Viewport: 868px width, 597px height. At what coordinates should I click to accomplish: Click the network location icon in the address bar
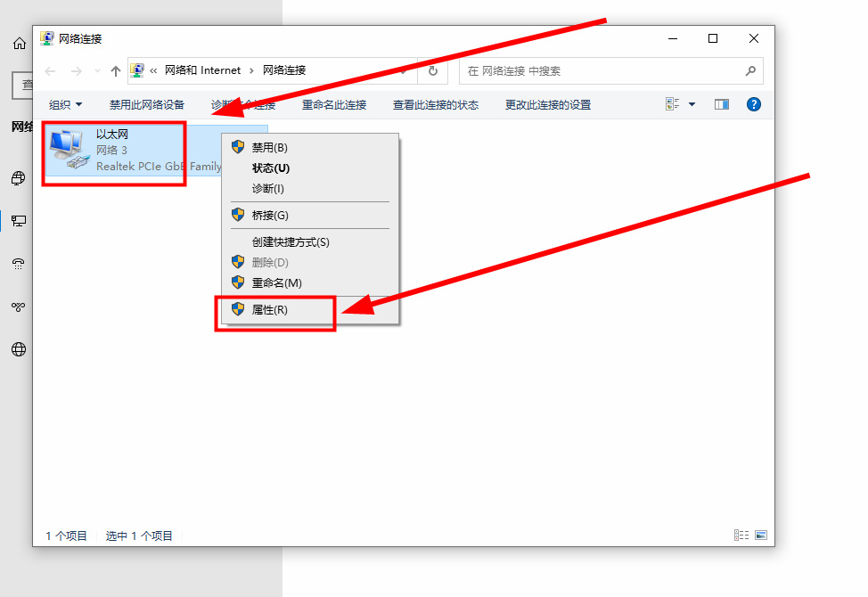coord(137,70)
